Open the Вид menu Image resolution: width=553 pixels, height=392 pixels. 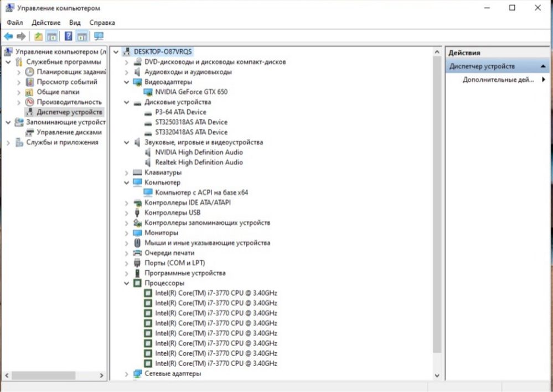(x=75, y=23)
